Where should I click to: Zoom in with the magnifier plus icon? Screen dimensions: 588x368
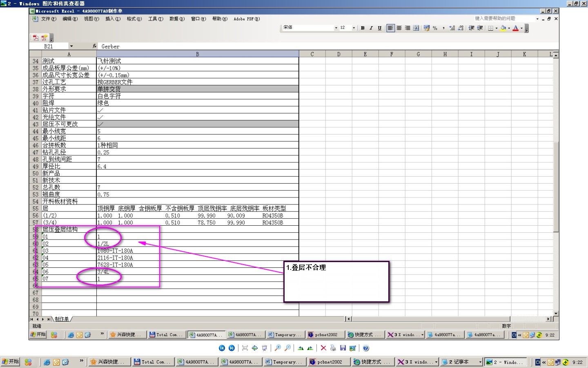click(278, 348)
